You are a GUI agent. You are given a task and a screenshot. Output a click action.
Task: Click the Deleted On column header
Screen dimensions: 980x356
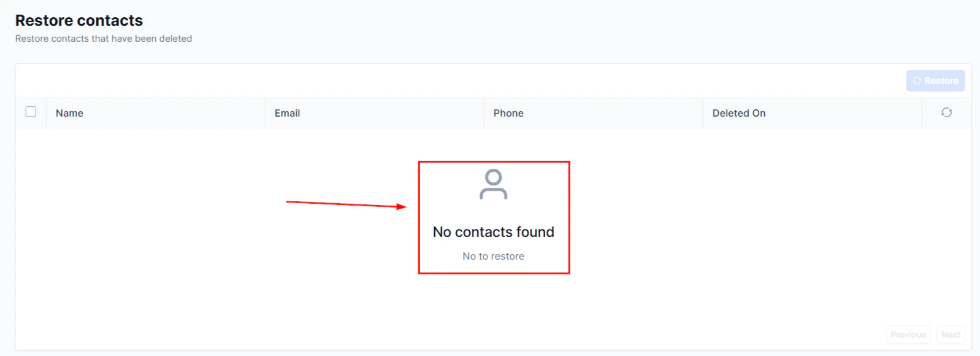(x=738, y=113)
